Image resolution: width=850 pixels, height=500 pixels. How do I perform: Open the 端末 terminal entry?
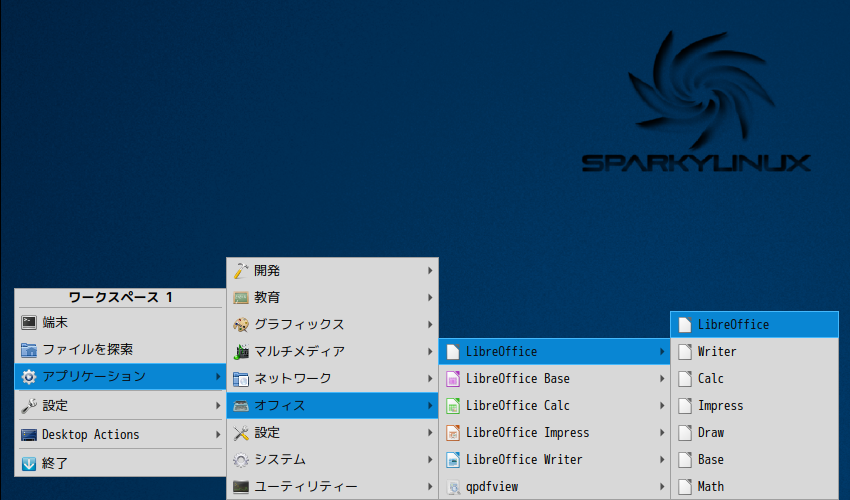tap(120, 323)
